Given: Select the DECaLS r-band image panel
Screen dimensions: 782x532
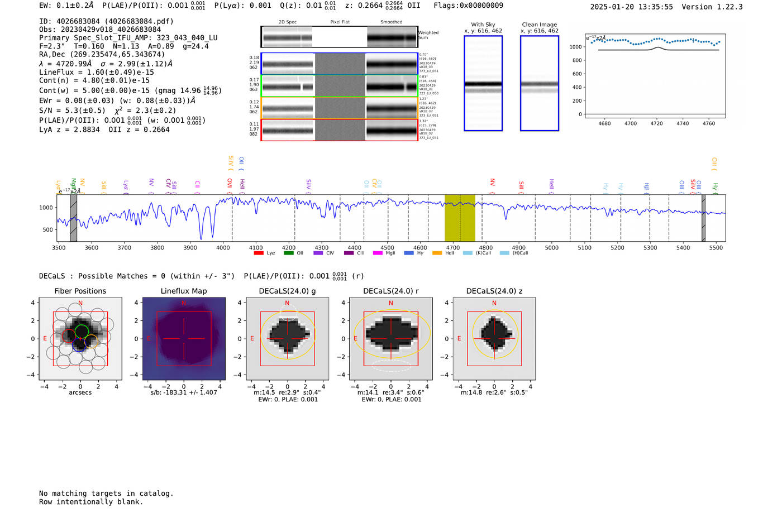Looking at the screenshot, I should (391, 339).
